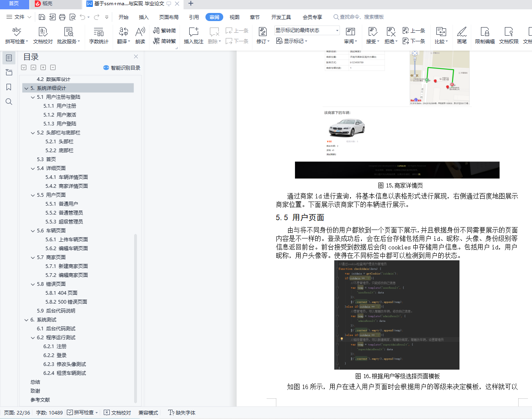Open the 字数统计 word count tool
532x419 pixels.
point(98,35)
